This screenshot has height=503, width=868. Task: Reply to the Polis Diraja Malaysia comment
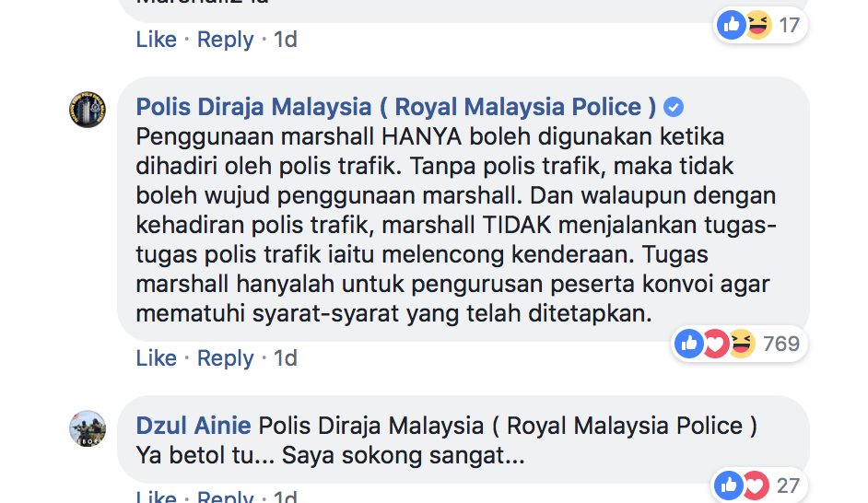click(225, 358)
